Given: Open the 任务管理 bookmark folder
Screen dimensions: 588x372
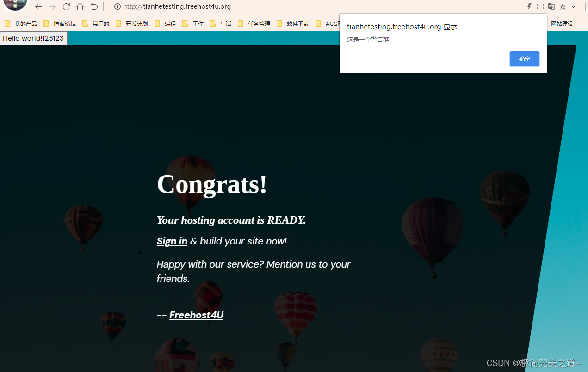Looking at the screenshot, I should pos(254,24).
